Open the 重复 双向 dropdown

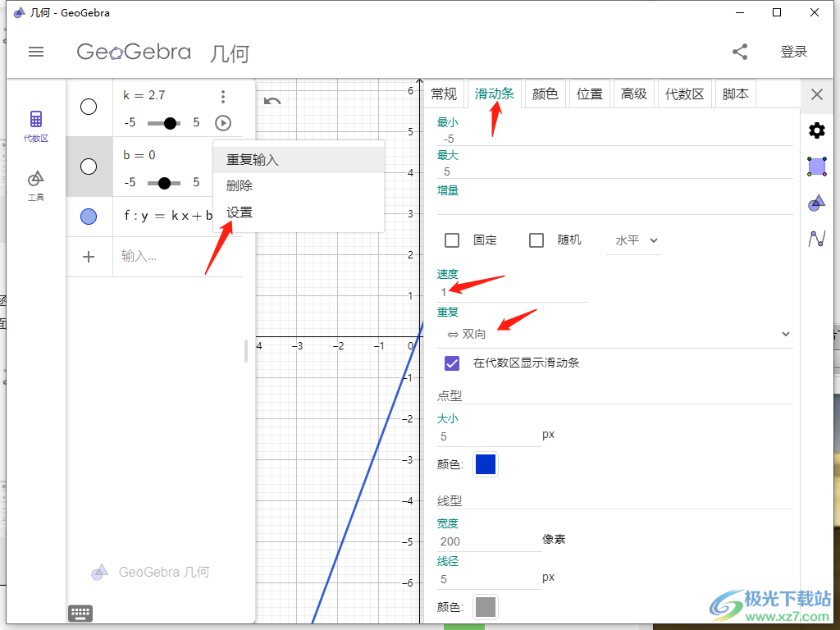pyautogui.click(x=615, y=335)
